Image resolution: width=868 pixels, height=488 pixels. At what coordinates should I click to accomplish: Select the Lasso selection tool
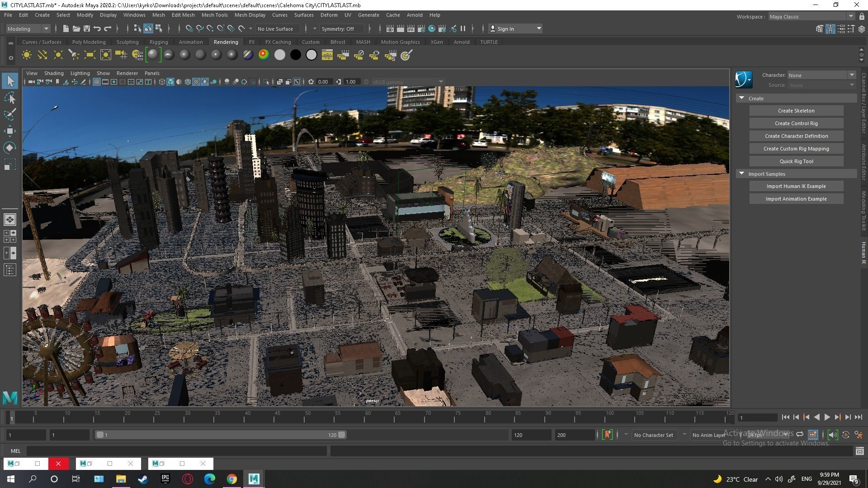click(10, 98)
